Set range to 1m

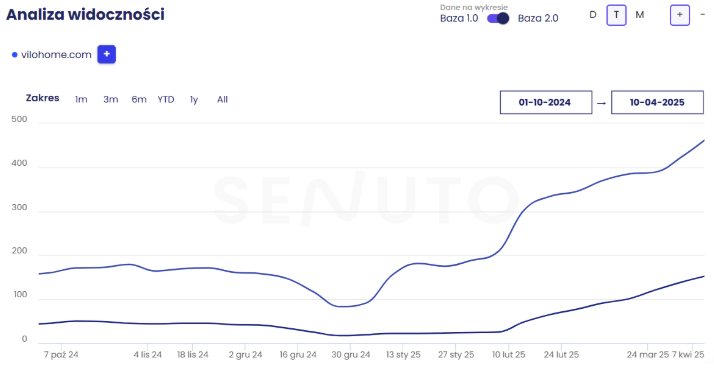point(81,100)
